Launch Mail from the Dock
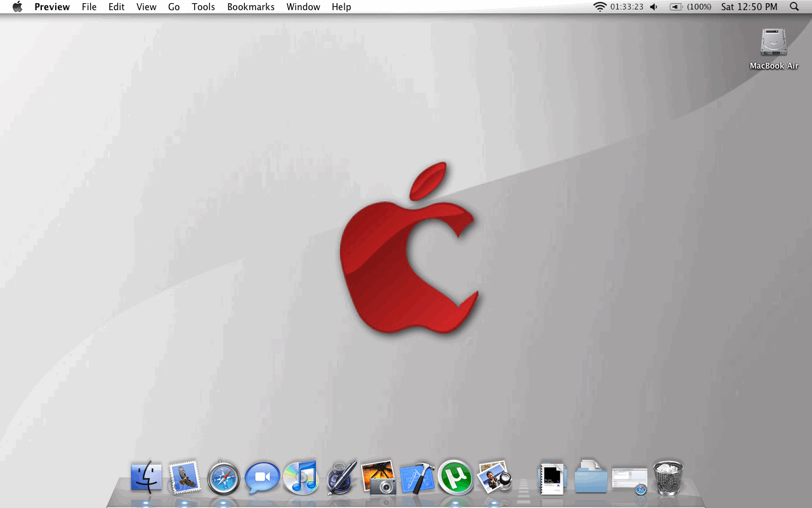This screenshot has height=508, width=812. 185,478
